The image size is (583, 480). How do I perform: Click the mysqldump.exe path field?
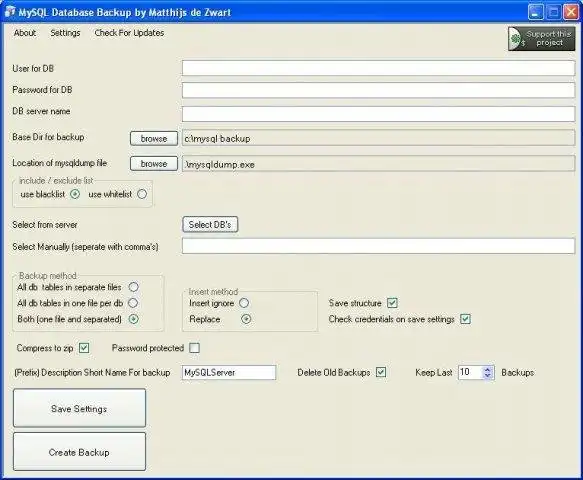(379, 164)
